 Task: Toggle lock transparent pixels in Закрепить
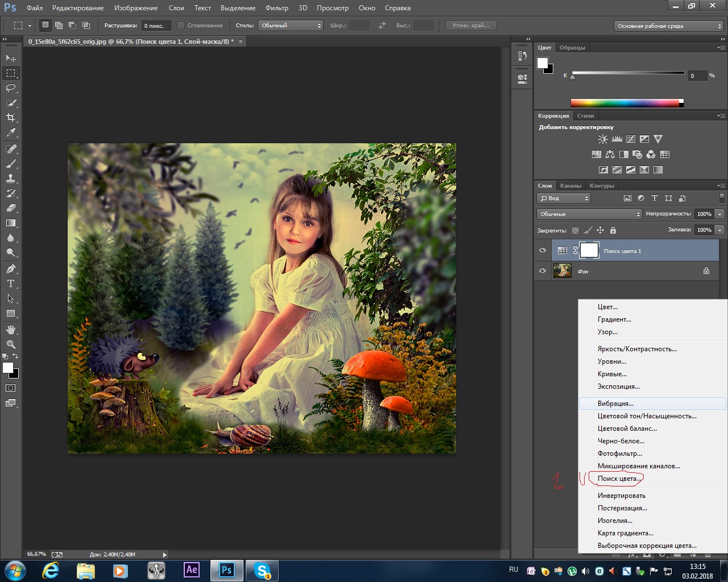[575, 230]
